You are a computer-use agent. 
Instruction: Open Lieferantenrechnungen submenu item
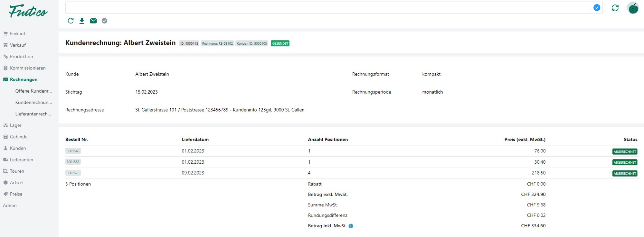pyautogui.click(x=33, y=114)
